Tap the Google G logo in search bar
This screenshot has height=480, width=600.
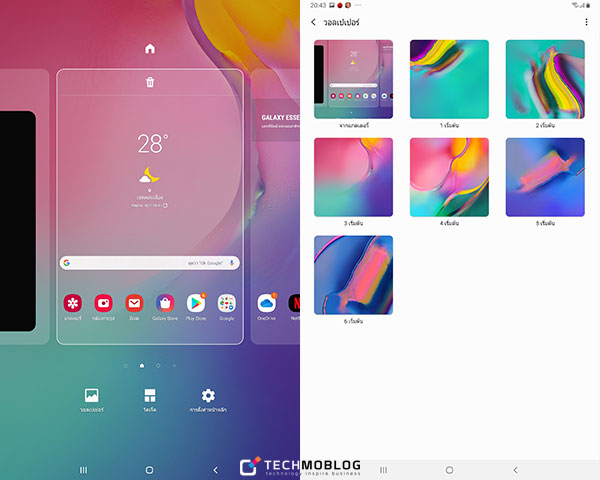[x=67, y=263]
